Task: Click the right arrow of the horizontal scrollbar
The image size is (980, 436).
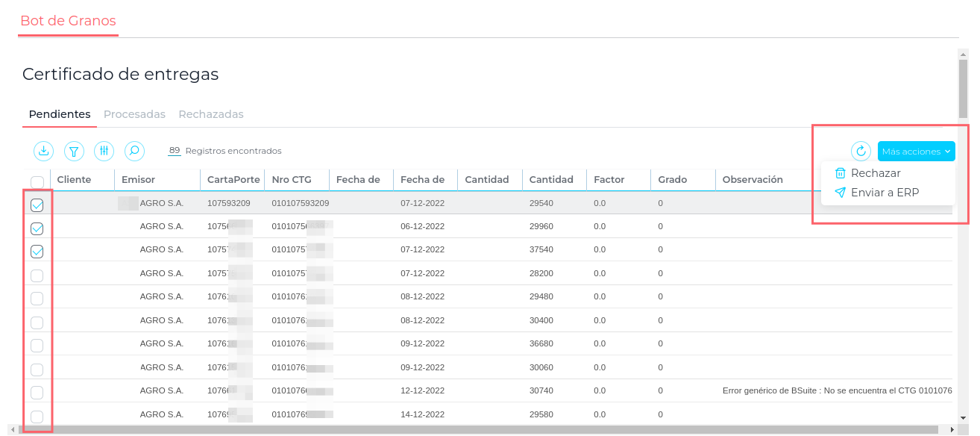Action: click(x=952, y=430)
